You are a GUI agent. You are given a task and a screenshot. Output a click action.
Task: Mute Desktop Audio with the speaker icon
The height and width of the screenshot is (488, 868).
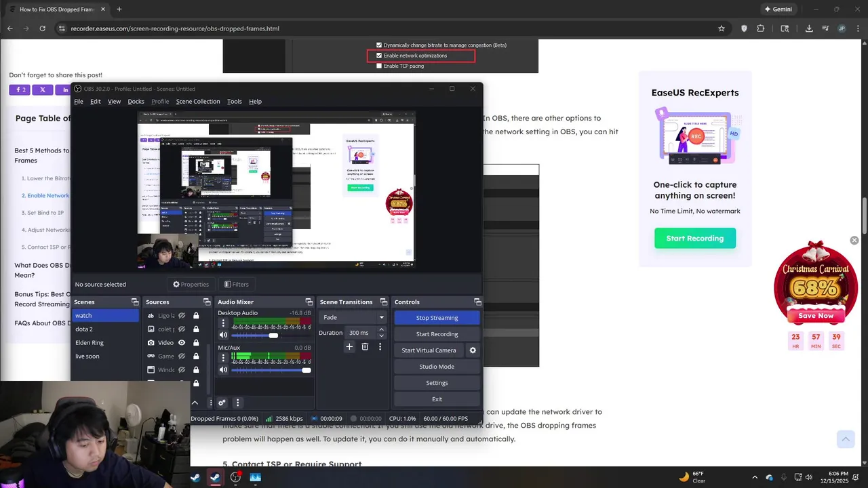tap(223, 335)
